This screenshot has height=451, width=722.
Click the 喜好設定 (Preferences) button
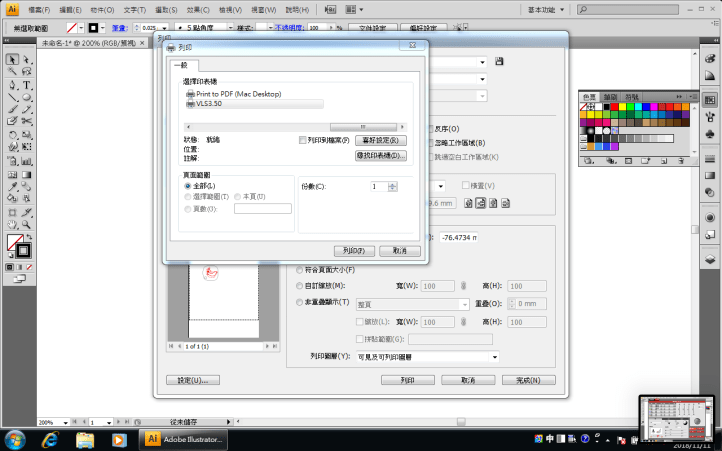pyautogui.click(x=381, y=141)
